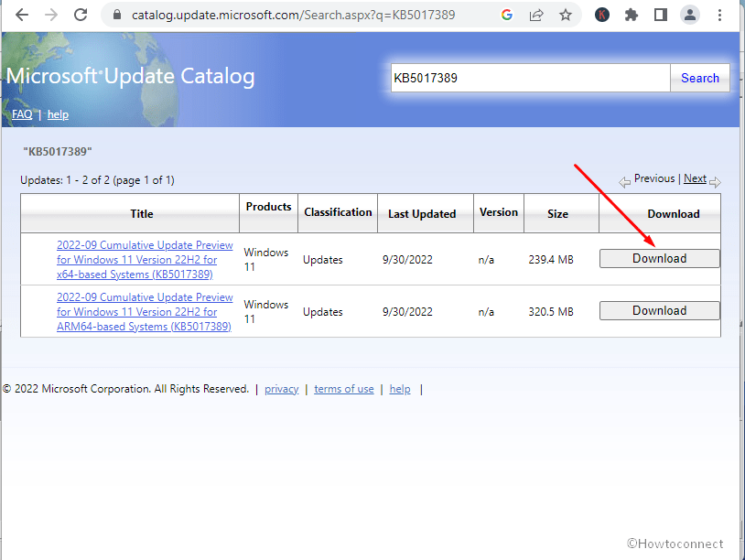Click the Previous page arrow icon
Screen dimensions: 745x560
624,182
